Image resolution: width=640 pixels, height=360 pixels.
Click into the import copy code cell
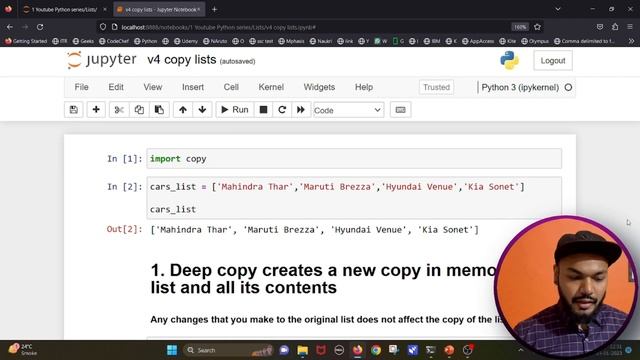coord(354,159)
